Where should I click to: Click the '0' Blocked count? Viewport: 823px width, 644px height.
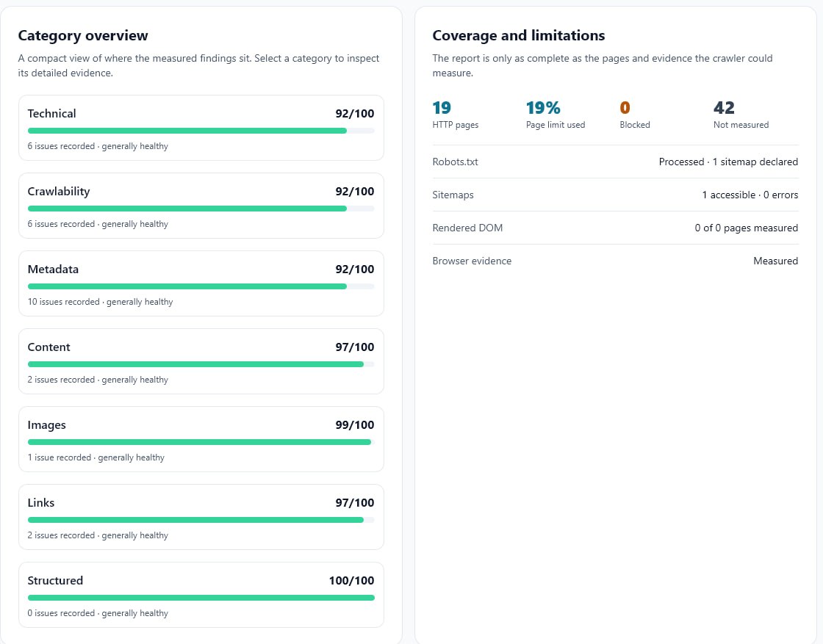tap(625, 108)
